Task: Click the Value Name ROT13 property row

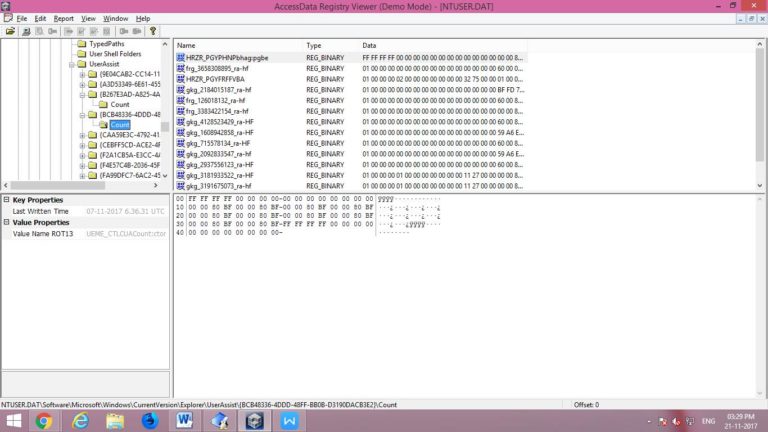Action: click(x=86, y=234)
